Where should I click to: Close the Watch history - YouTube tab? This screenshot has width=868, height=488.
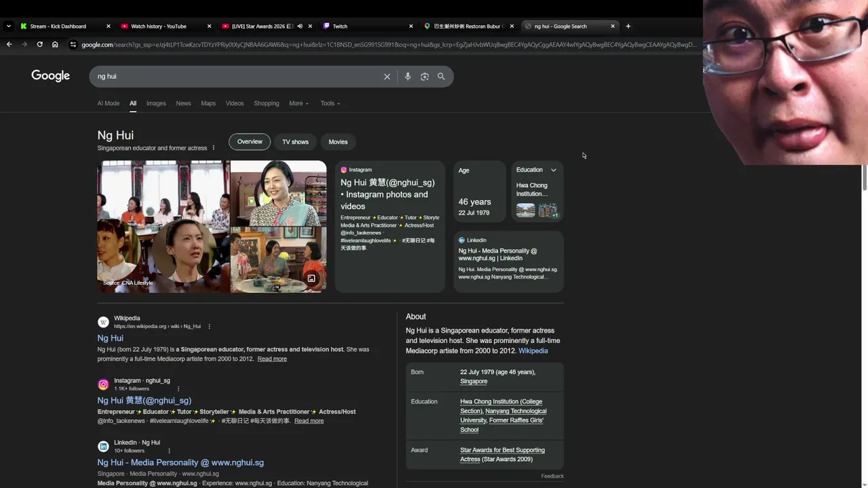click(x=209, y=26)
